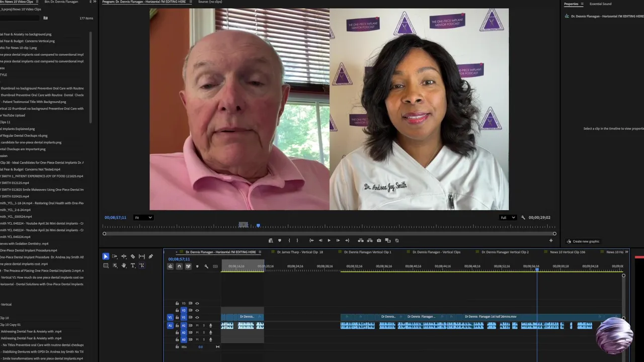The height and width of the screenshot is (362, 644).
Task: Mute audio track A1
Action: pyautogui.click(x=197, y=326)
